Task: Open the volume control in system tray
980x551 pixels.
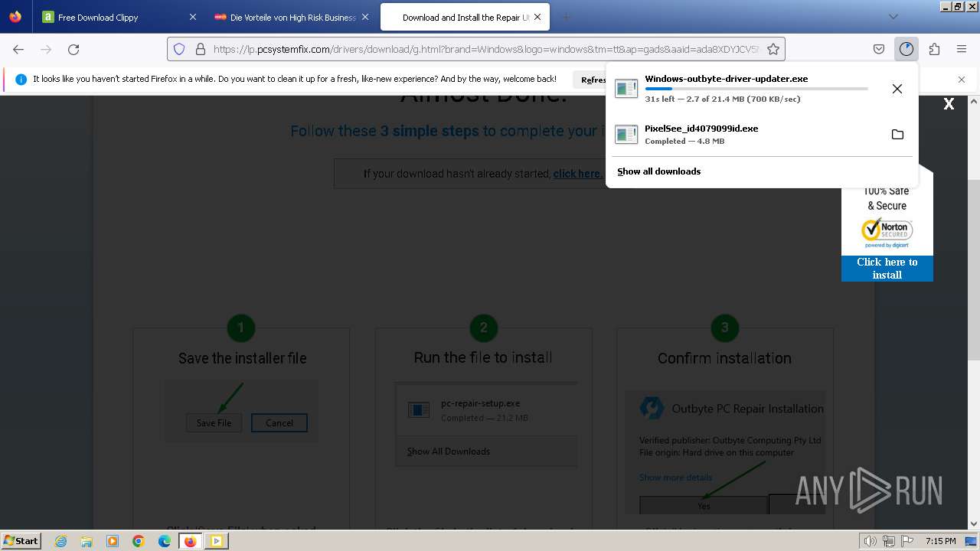Action: (x=871, y=541)
